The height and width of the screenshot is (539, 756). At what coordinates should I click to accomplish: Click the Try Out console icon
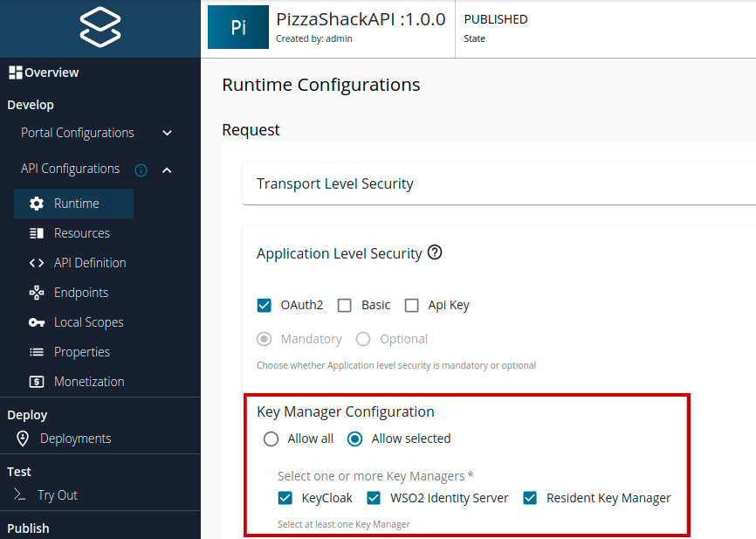click(19, 494)
